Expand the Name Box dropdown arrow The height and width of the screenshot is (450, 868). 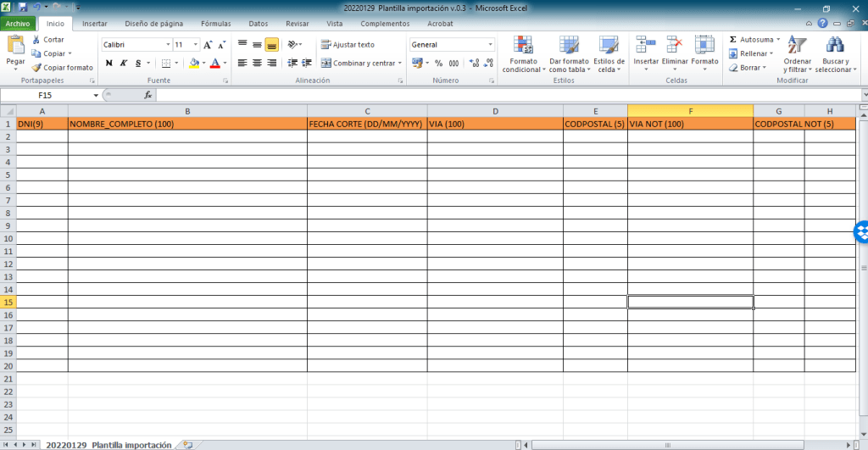click(96, 95)
